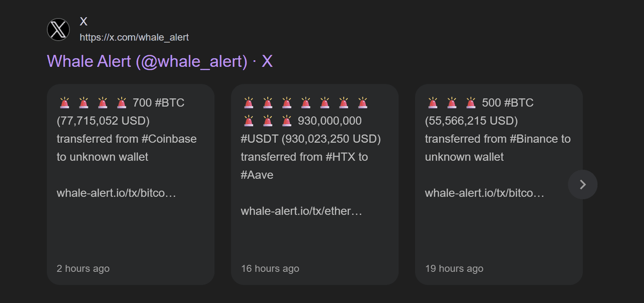Show next tweets with the right chevron arrow
Screen dimensions: 644x303
click(x=583, y=184)
